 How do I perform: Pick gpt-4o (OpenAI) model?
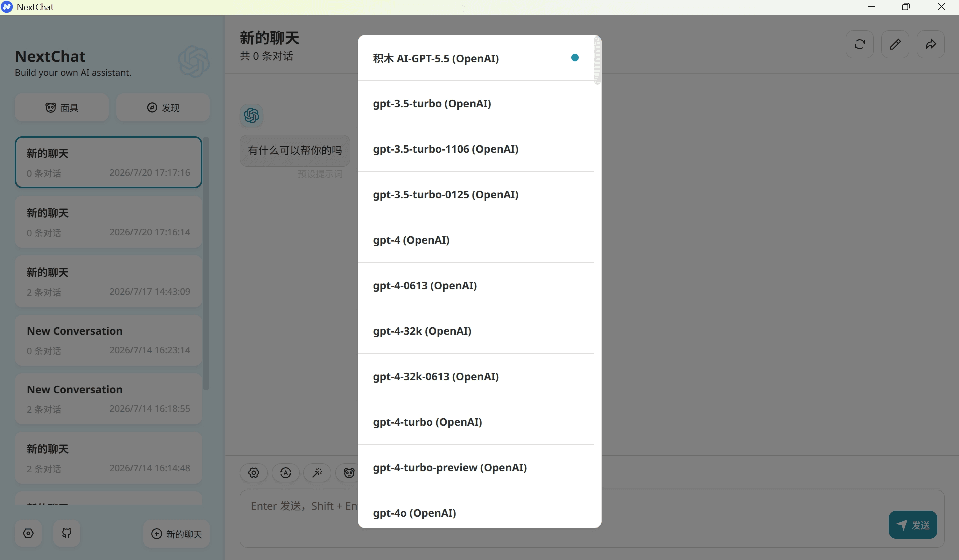click(x=476, y=509)
